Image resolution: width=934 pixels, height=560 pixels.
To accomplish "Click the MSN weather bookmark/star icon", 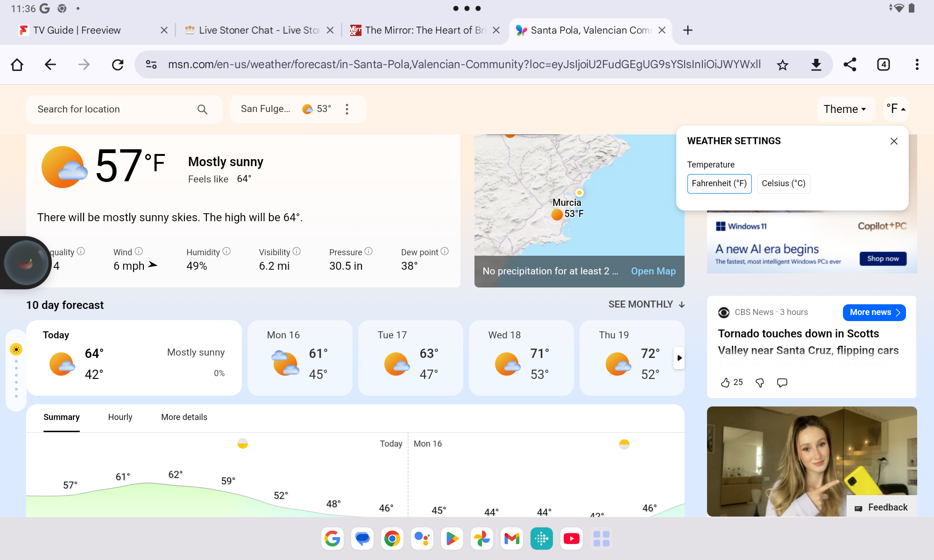I will tap(784, 65).
